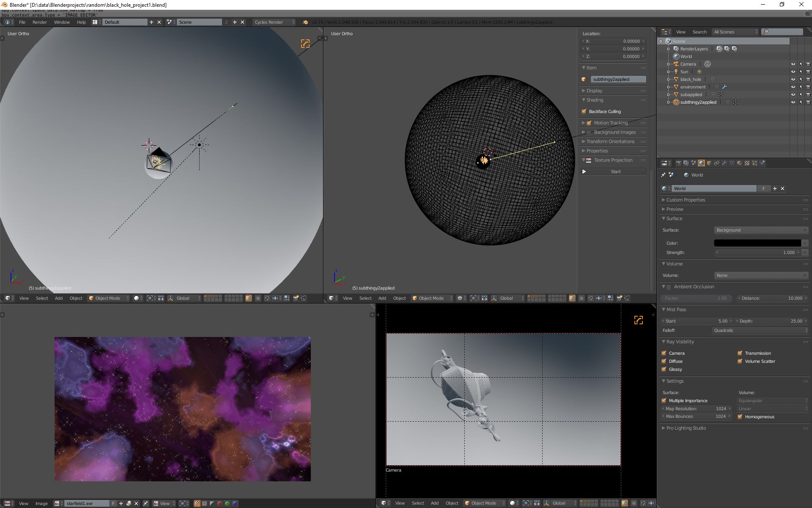Image resolution: width=812 pixels, height=508 pixels.
Task: Open the Modifiers wrench properties tab
Action: pos(724,163)
